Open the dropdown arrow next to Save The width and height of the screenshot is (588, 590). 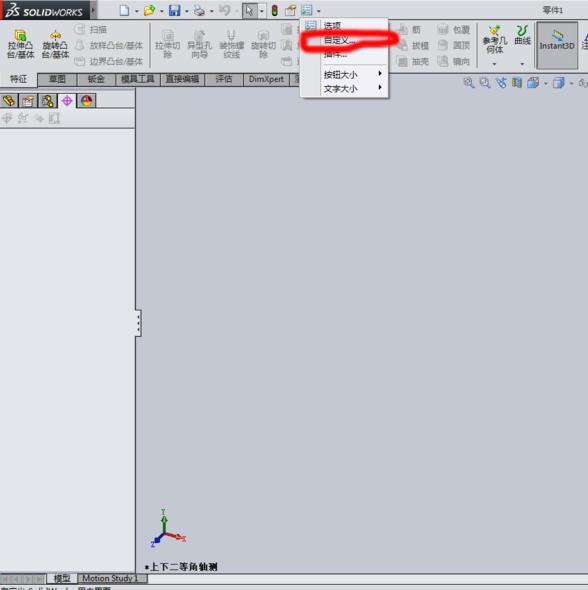tap(187, 11)
